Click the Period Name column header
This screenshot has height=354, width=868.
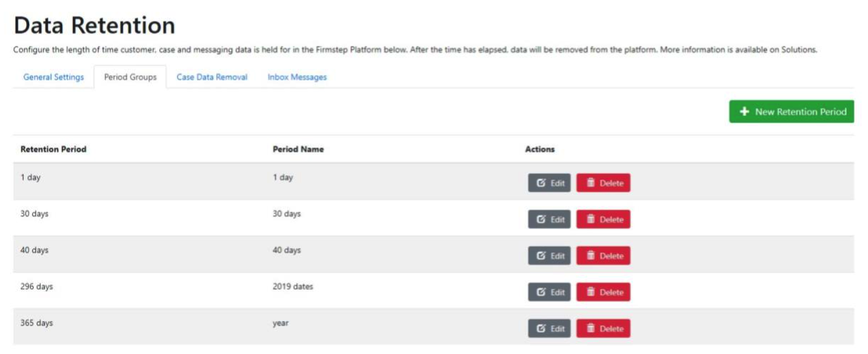[298, 150]
